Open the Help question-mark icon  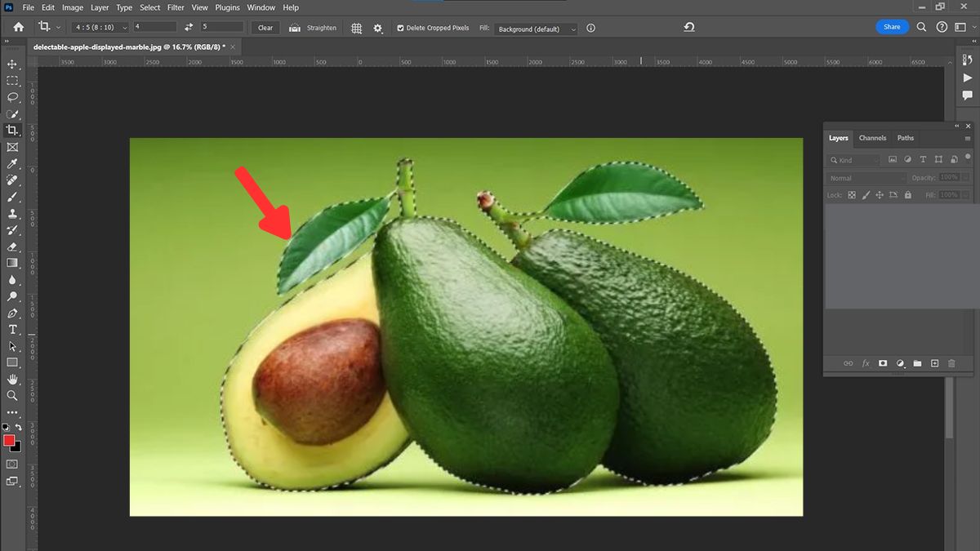[942, 27]
